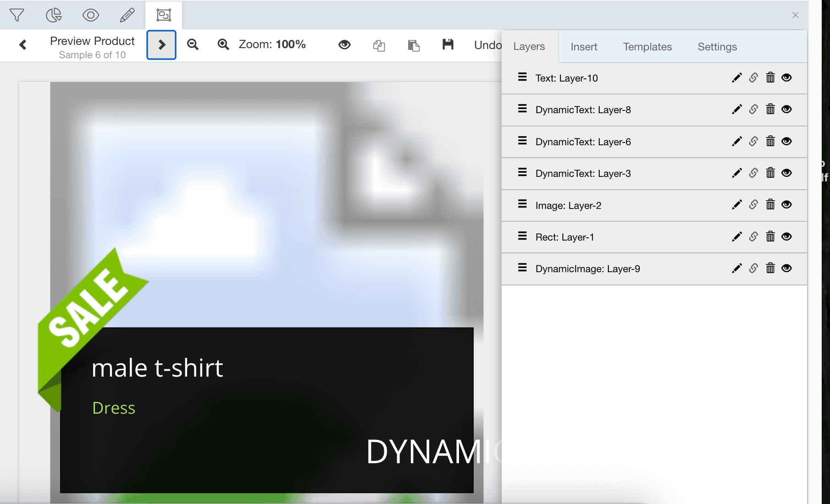Viewport: 830px width, 504px height.
Task: Edit the Text: Layer-10 layer
Action: click(x=736, y=78)
